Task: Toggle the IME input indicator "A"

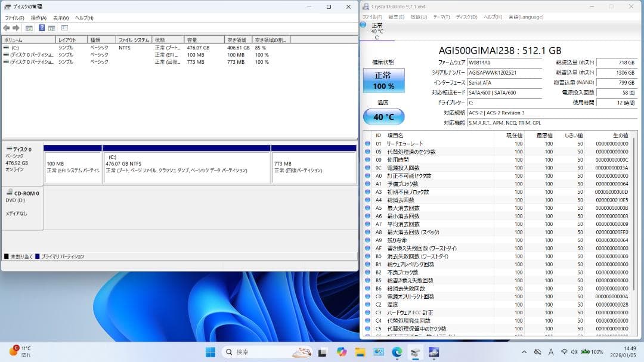Action: tap(550, 353)
